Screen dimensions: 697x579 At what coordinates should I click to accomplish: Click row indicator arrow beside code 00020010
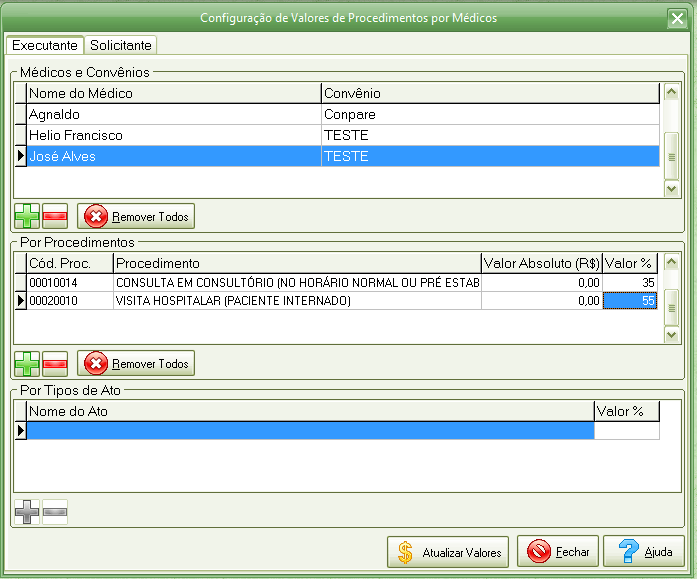click(x=20, y=301)
